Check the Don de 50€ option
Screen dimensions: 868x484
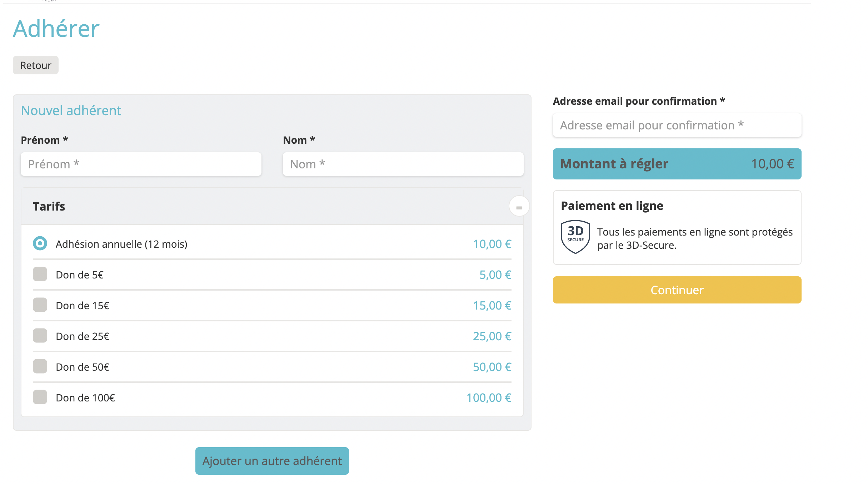click(x=40, y=366)
